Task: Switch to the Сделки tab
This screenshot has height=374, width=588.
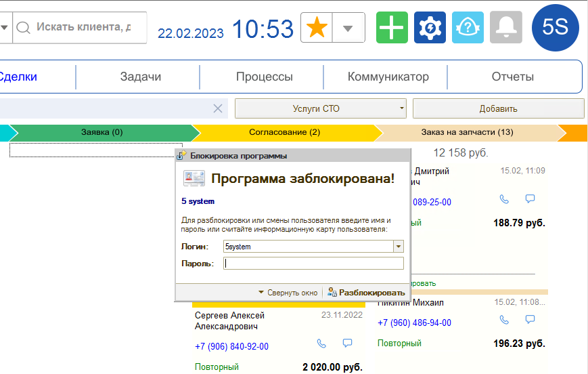Action: click(x=18, y=77)
